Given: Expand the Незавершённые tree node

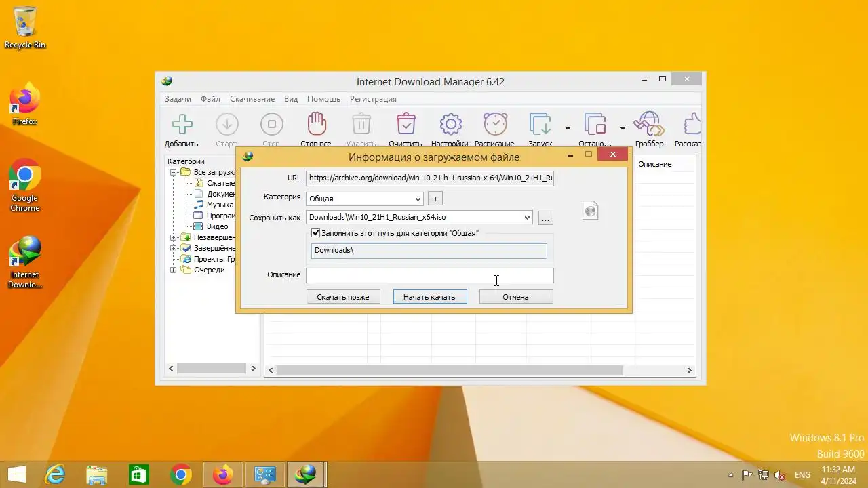Looking at the screenshot, I should [x=174, y=237].
